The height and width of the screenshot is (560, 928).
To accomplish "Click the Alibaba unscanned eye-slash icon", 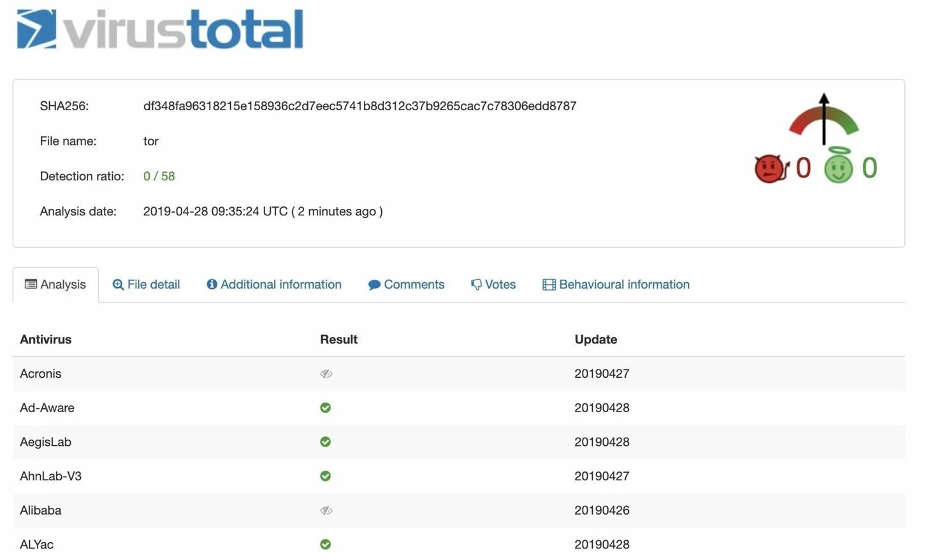I will (326, 510).
